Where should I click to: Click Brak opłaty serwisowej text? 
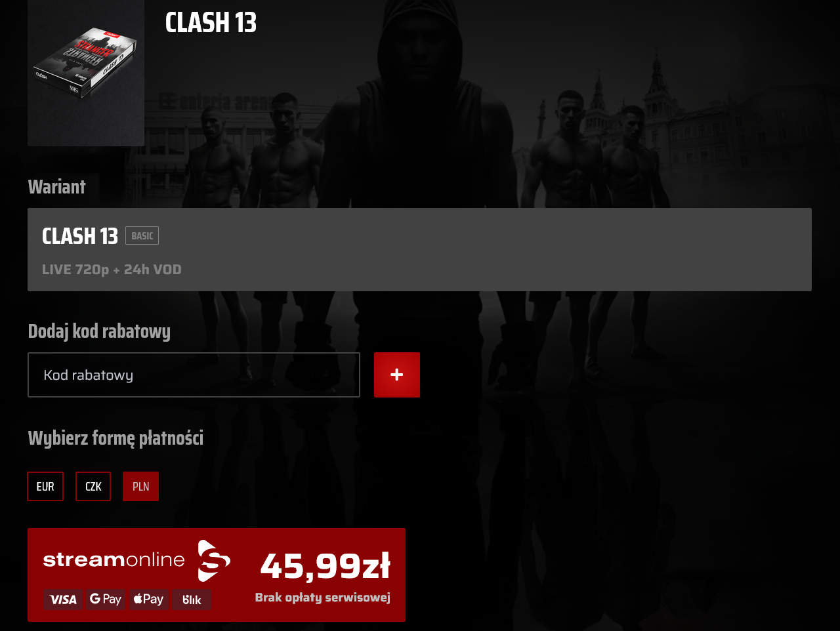click(323, 598)
